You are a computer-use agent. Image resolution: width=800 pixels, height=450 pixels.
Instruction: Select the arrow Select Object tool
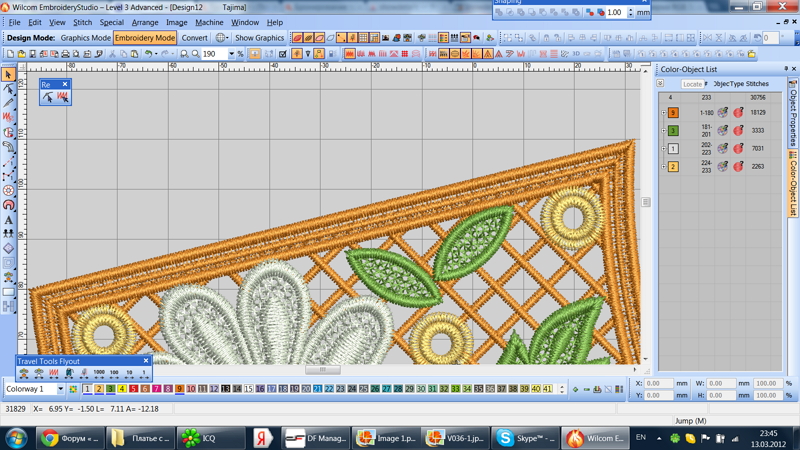(8, 75)
